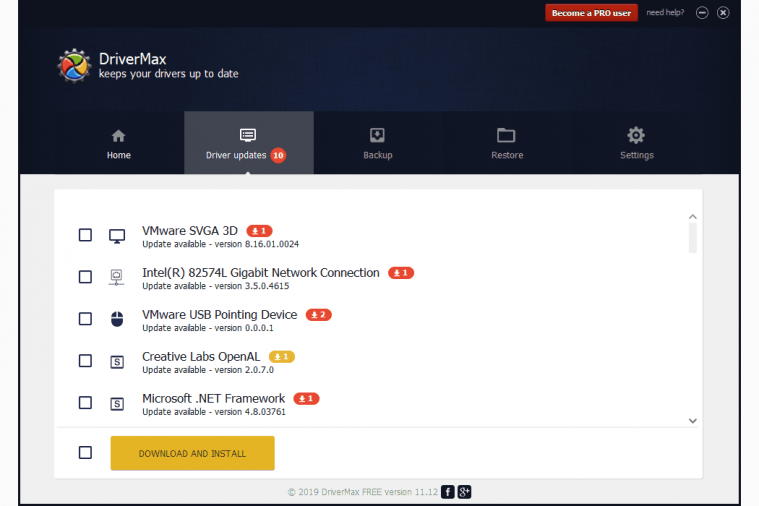
Task: Click the Restore folder icon
Action: point(506,135)
